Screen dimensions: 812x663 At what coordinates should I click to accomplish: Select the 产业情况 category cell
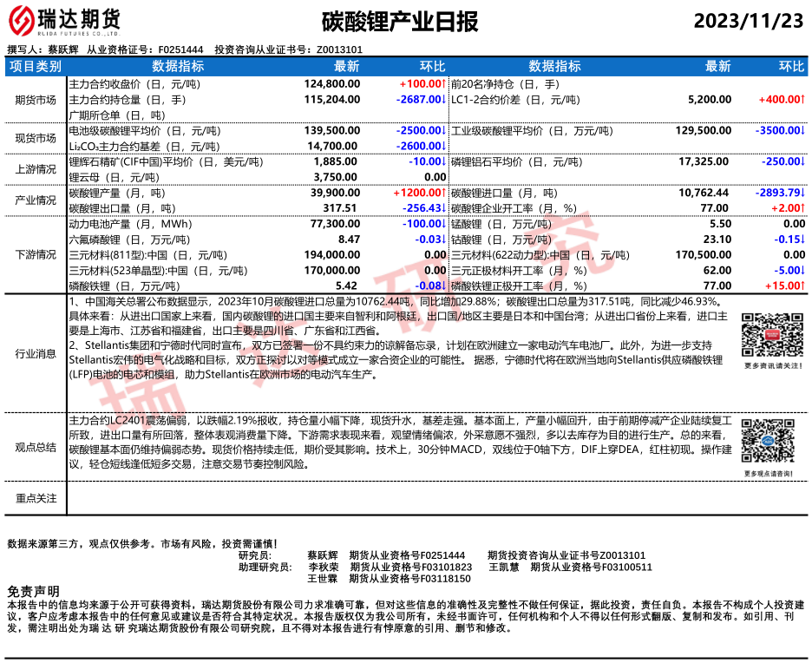pos(36,200)
